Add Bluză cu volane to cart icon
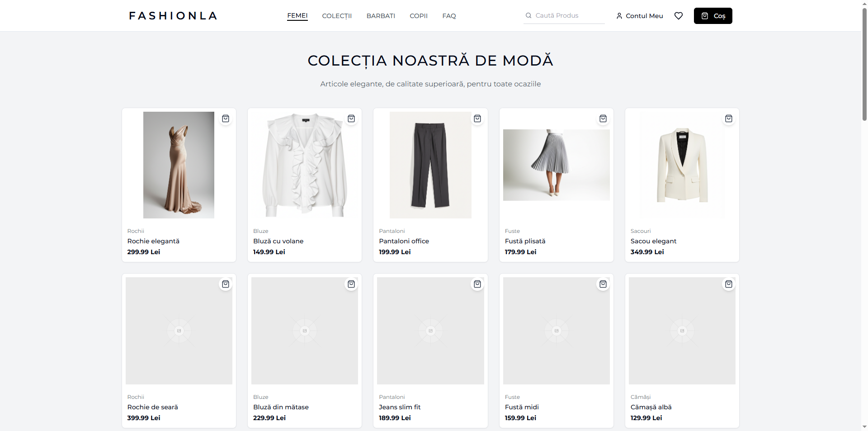Image resolution: width=868 pixels, height=431 pixels. pyautogui.click(x=351, y=118)
